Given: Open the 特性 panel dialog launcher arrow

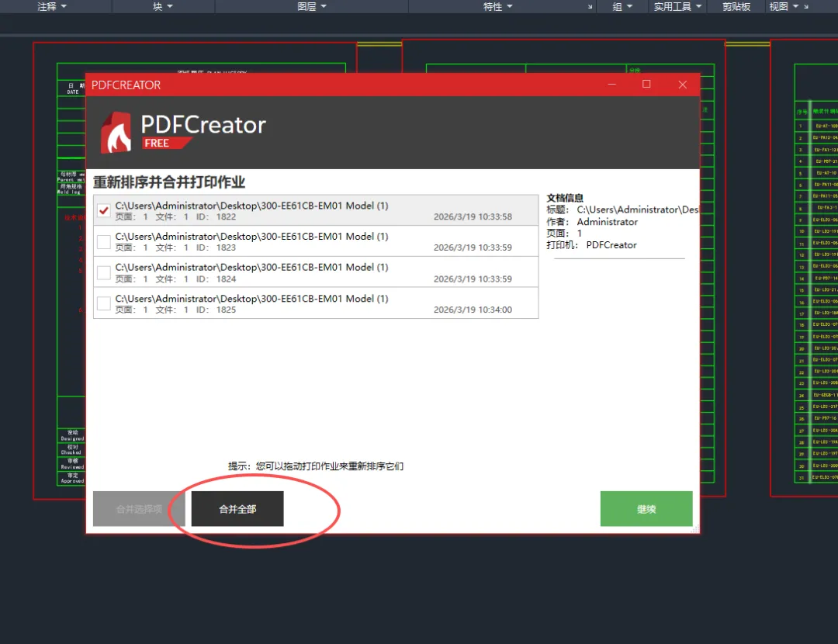Looking at the screenshot, I should tap(590, 7).
